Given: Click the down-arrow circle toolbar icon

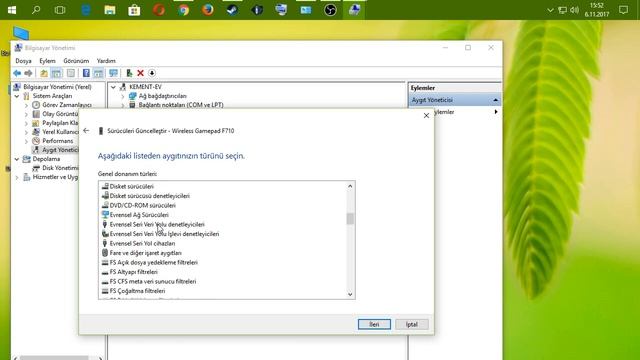Looking at the screenshot, I should 152,73.
